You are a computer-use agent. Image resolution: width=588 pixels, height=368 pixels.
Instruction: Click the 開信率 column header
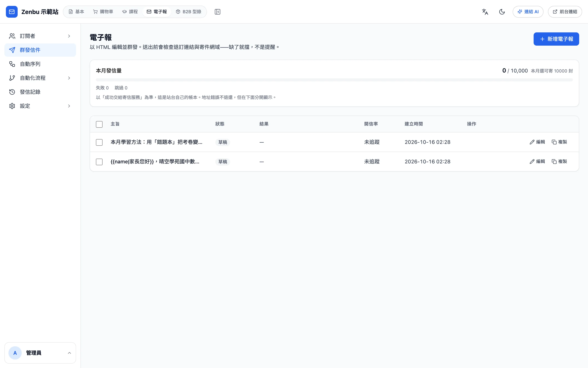[371, 124]
